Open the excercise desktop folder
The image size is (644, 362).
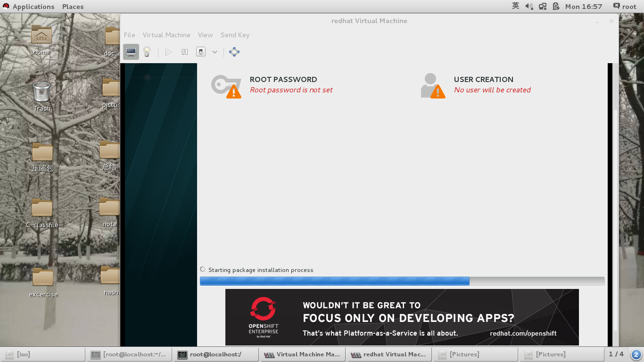43,282
